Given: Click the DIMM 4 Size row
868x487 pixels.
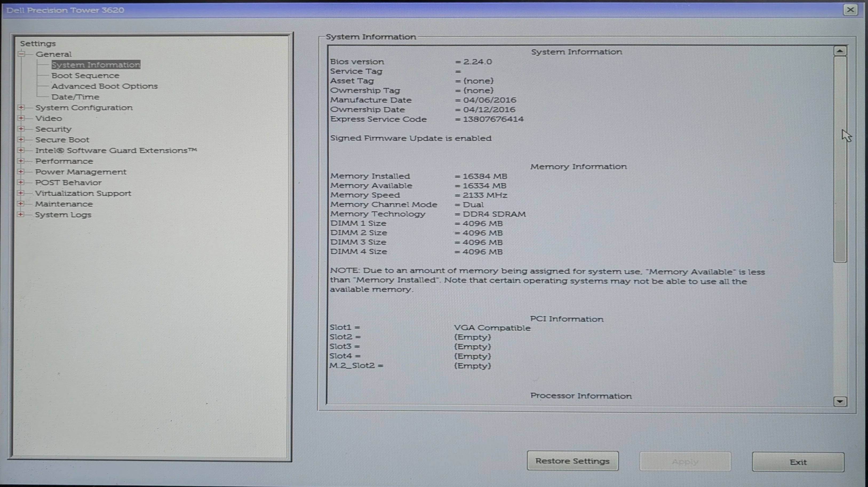Looking at the screenshot, I should point(416,252).
